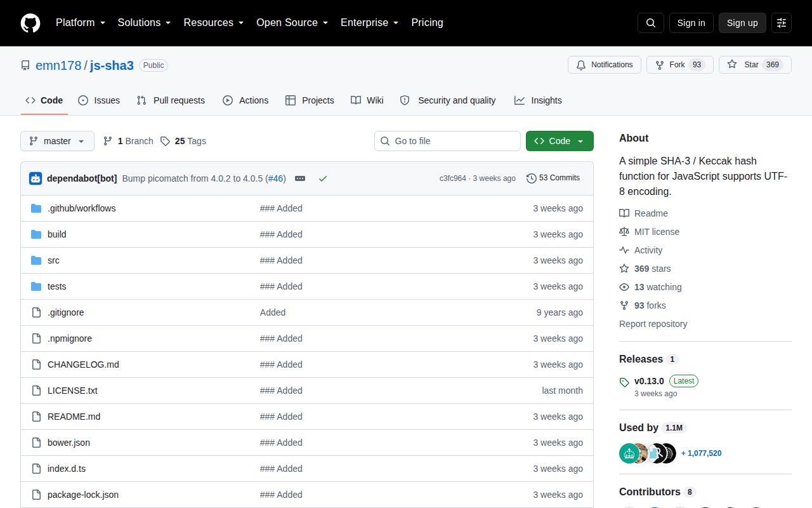Open the Wiki tab
The image size is (812, 508).
tap(367, 100)
